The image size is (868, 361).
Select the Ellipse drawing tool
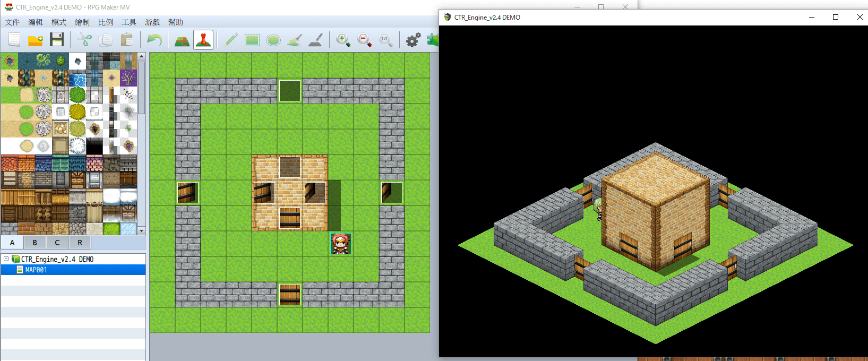tap(273, 40)
